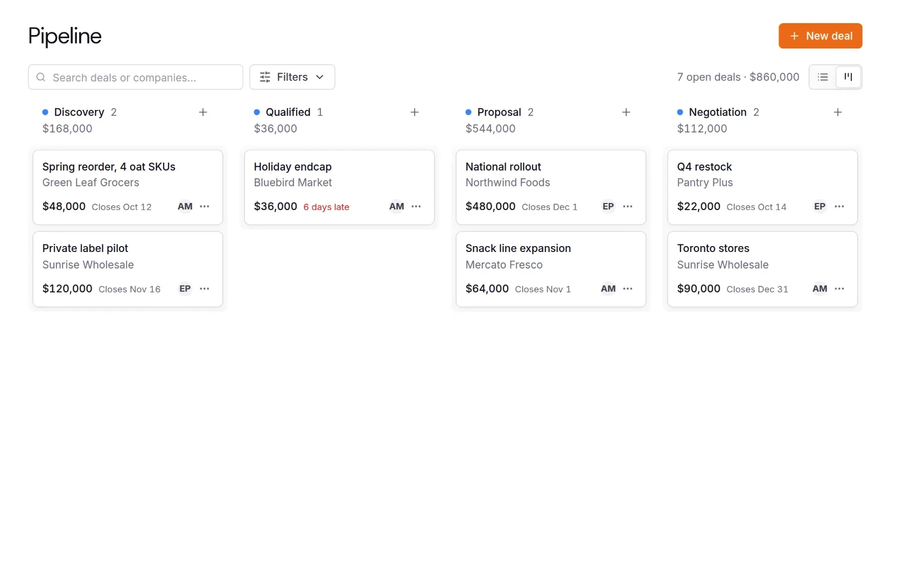Open the Filters dropdown
The width and height of the screenshot is (898, 588).
click(x=292, y=77)
